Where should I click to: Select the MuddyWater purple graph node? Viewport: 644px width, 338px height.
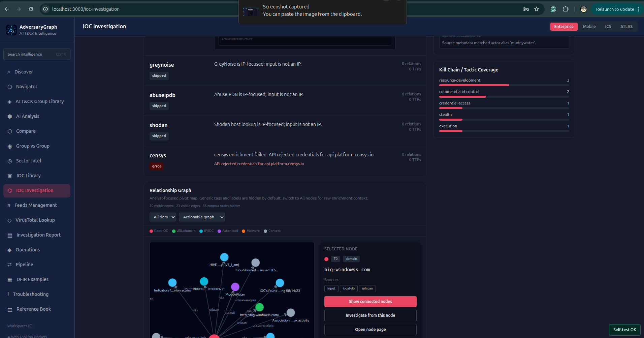[x=235, y=287]
